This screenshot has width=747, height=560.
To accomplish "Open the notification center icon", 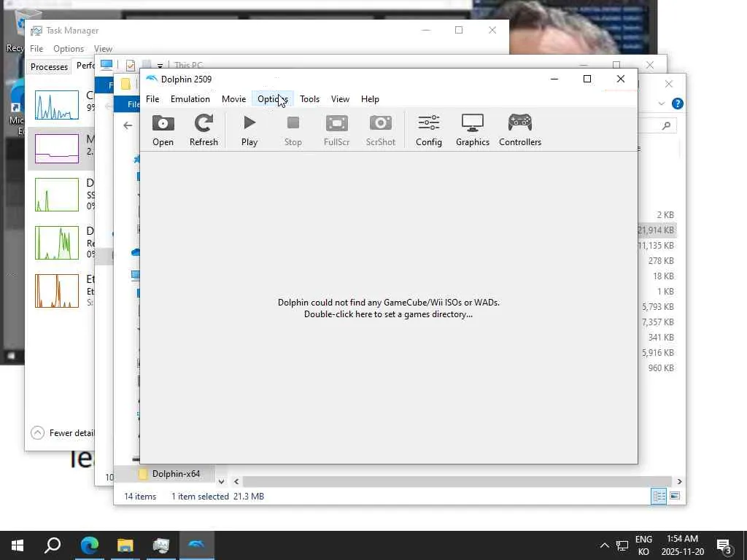I will [724, 545].
